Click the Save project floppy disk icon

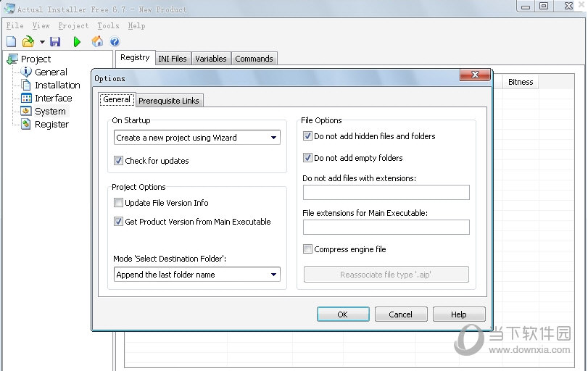[x=56, y=41]
